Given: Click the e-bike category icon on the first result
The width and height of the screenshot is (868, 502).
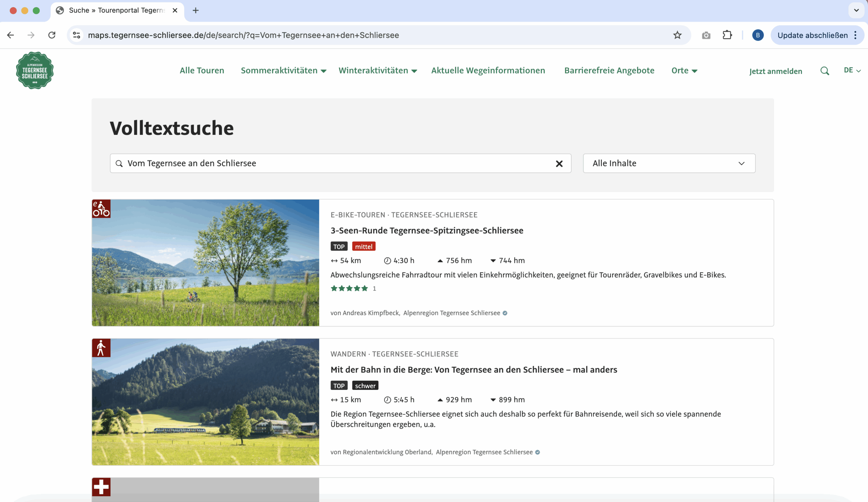Looking at the screenshot, I should [101, 209].
